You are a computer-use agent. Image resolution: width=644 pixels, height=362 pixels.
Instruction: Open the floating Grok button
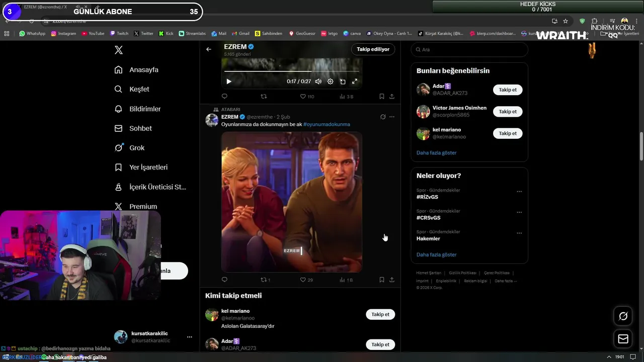pos(623,316)
